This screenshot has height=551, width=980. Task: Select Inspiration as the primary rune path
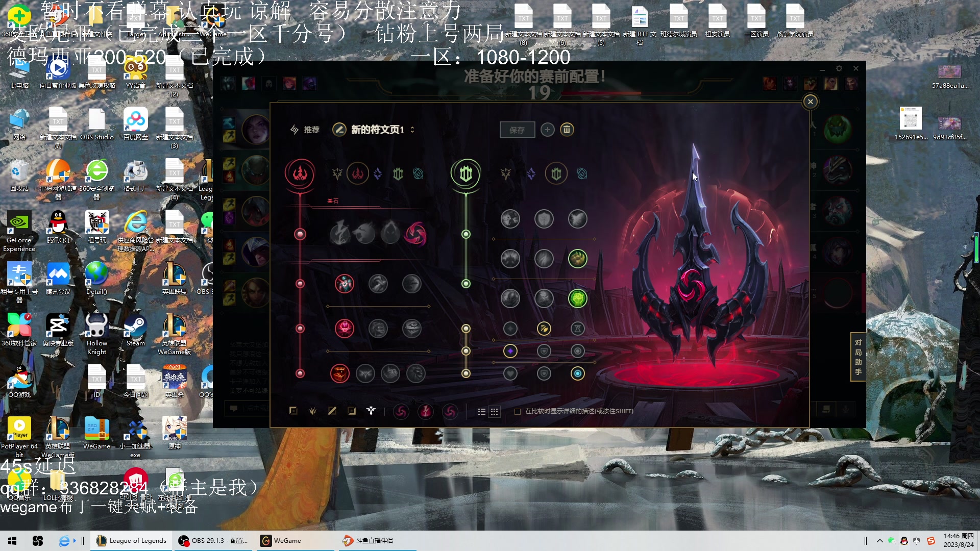[x=418, y=174]
